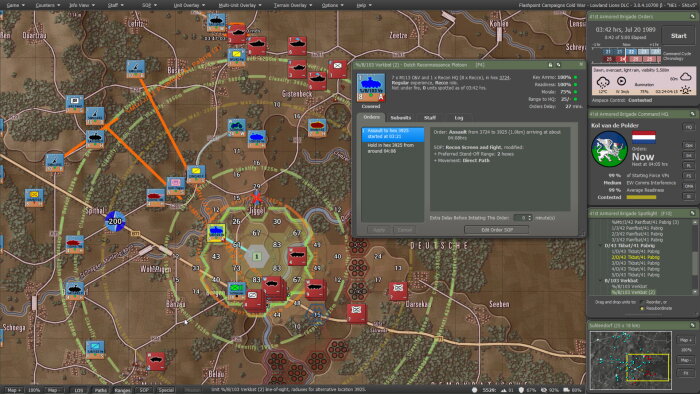Open the Unit Overlay menu
Screen dimensions: 700x394
click(189, 5)
